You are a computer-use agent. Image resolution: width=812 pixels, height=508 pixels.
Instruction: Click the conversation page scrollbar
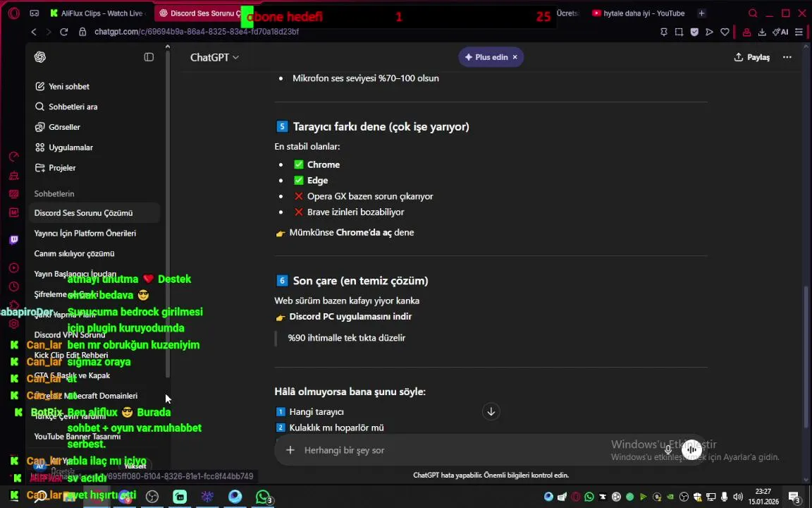[x=805, y=358]
